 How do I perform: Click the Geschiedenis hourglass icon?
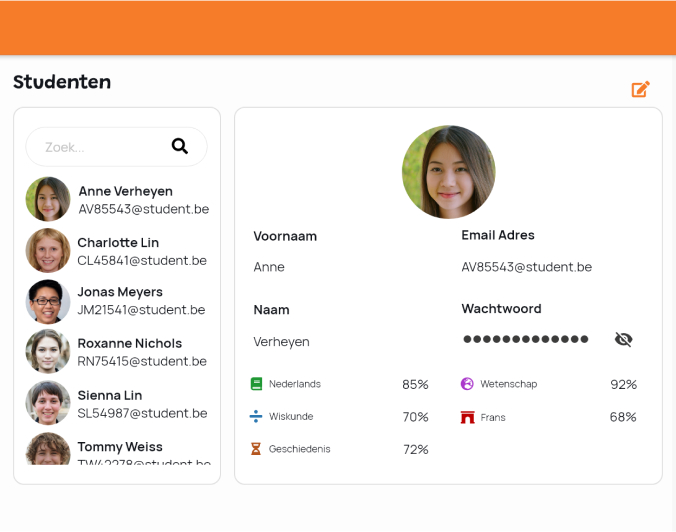pos(256,449)
